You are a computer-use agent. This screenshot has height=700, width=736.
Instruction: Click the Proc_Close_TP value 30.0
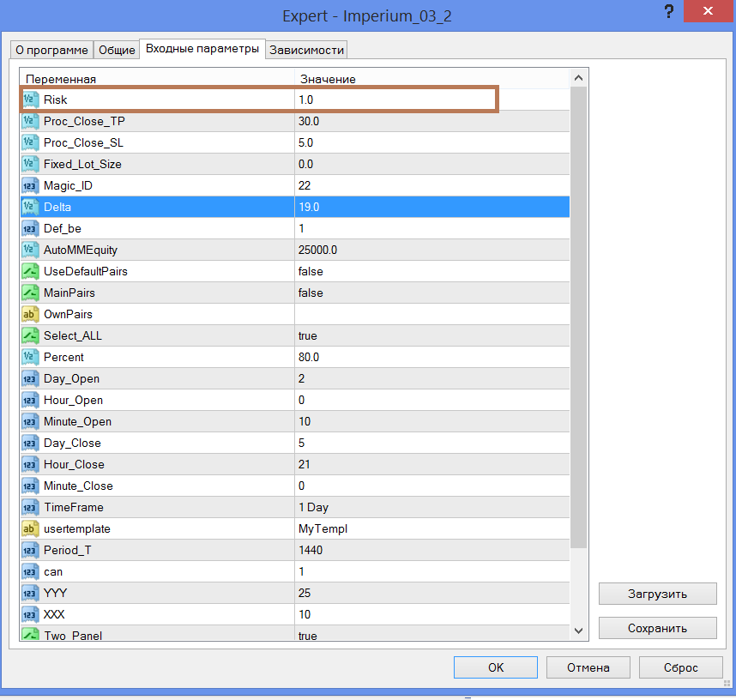coord(309,121)
